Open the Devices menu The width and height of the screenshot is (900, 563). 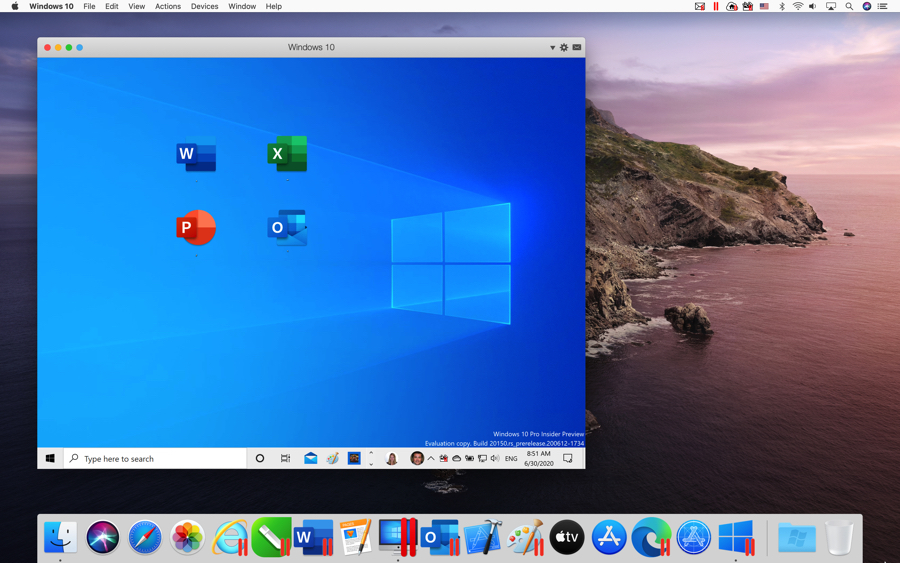(x=204, y=6)
